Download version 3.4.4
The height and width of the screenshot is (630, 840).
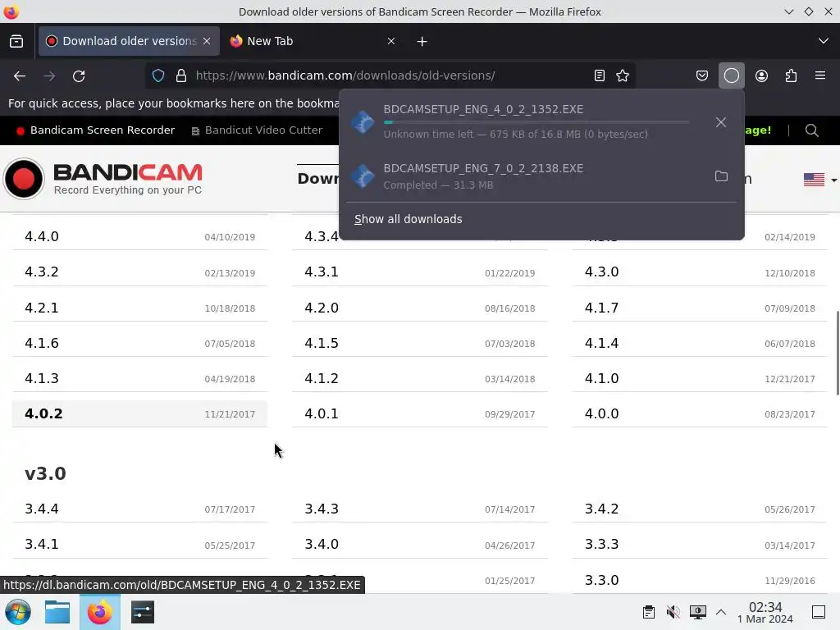click(139, 509)
